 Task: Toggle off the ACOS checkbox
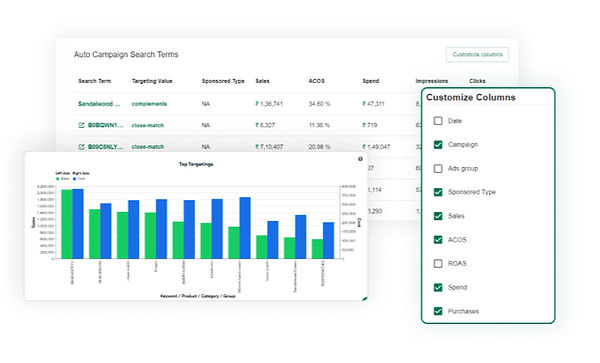[438, 240]
